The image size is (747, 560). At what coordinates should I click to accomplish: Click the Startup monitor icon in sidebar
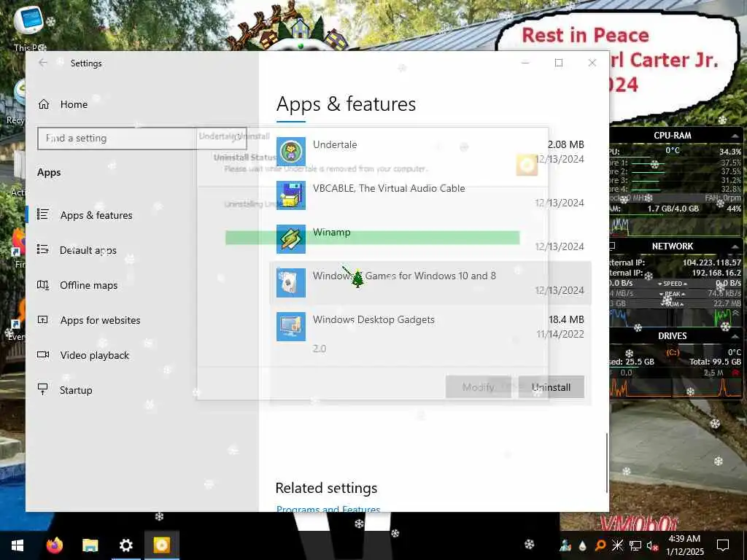click(x=43, y=389)
